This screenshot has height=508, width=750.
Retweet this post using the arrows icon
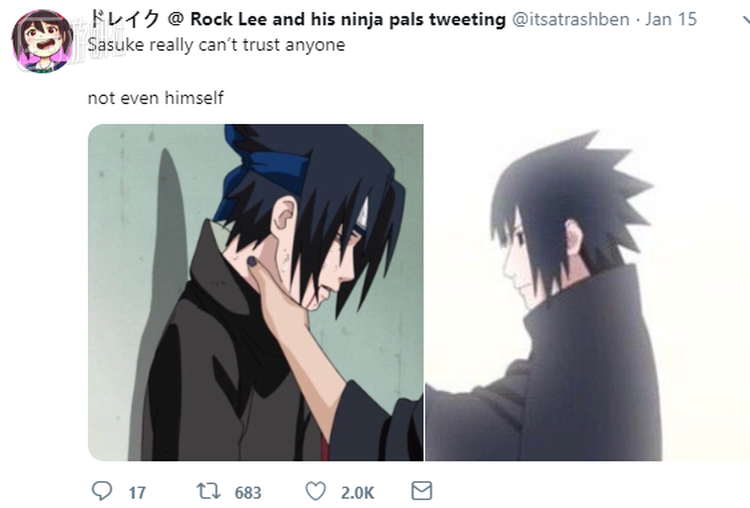[209, 491]
